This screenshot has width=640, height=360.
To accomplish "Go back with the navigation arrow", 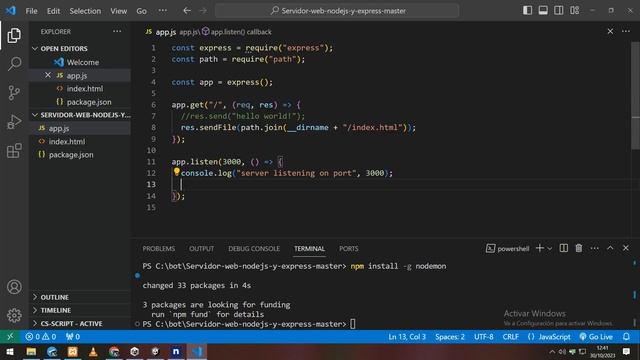I will click(x=187, y=11).
